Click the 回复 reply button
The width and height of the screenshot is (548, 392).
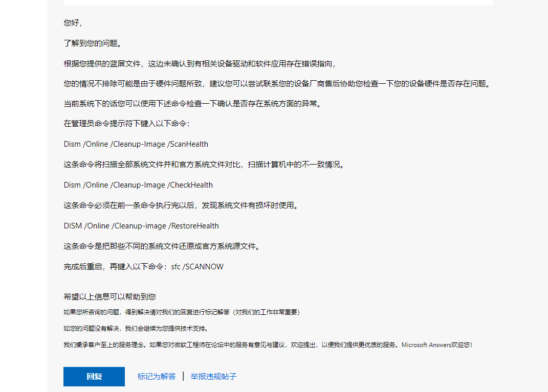tap(94, 377)
